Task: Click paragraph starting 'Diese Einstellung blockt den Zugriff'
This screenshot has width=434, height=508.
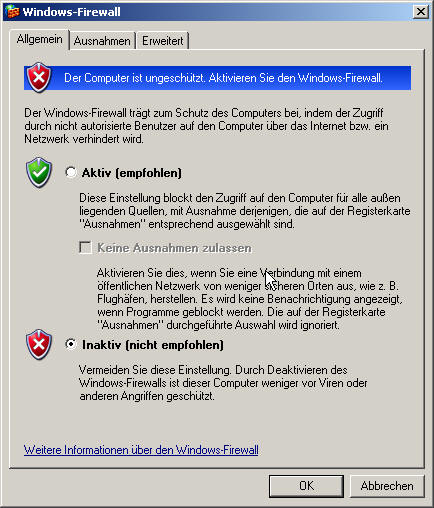Action: coord(245,211)
